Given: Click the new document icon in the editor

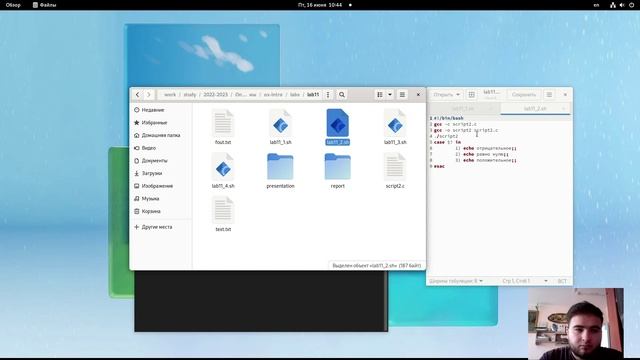Looking at the screenshot, I should 471,95.
